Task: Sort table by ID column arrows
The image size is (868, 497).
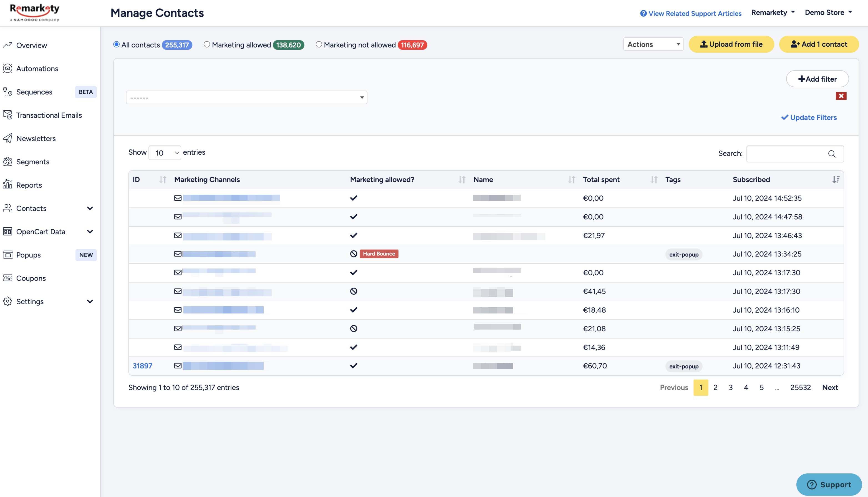Action: tap(163, 180)
